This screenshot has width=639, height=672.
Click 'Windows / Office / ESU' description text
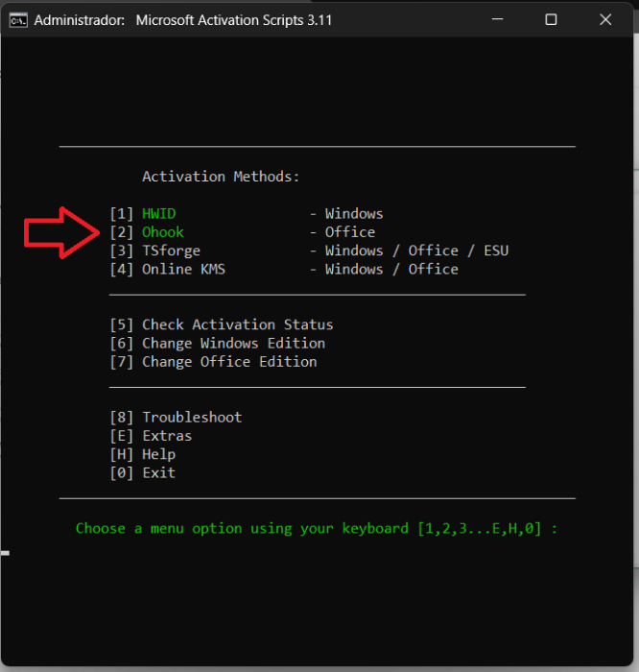(416, 251)
